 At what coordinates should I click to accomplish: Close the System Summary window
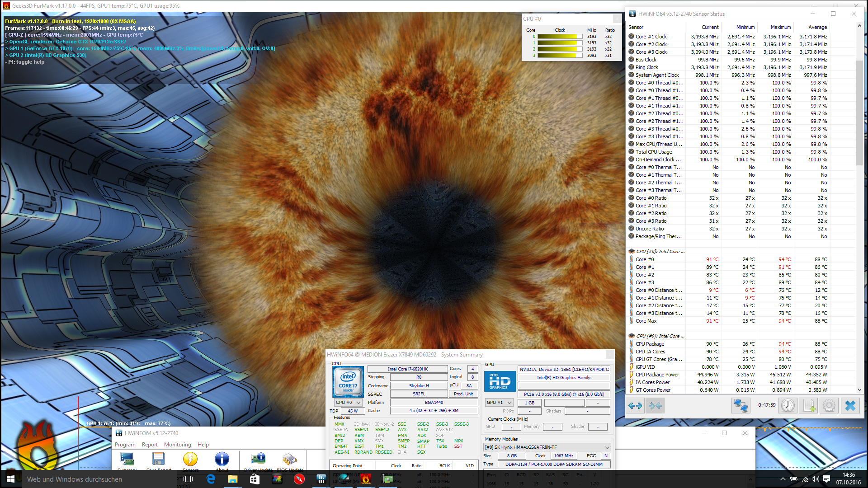point(609,355)
